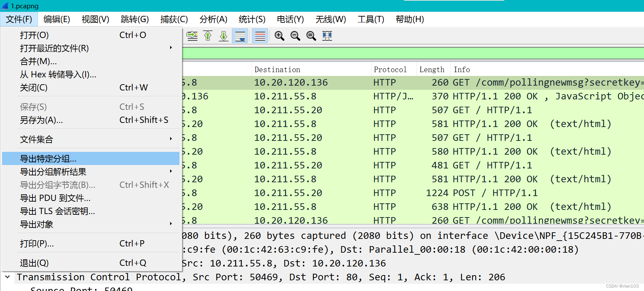Click the Ethernet line with Dst: Parallel_00:00:18
The height and width of the screenshot is (291, 644).
point(413,250)
